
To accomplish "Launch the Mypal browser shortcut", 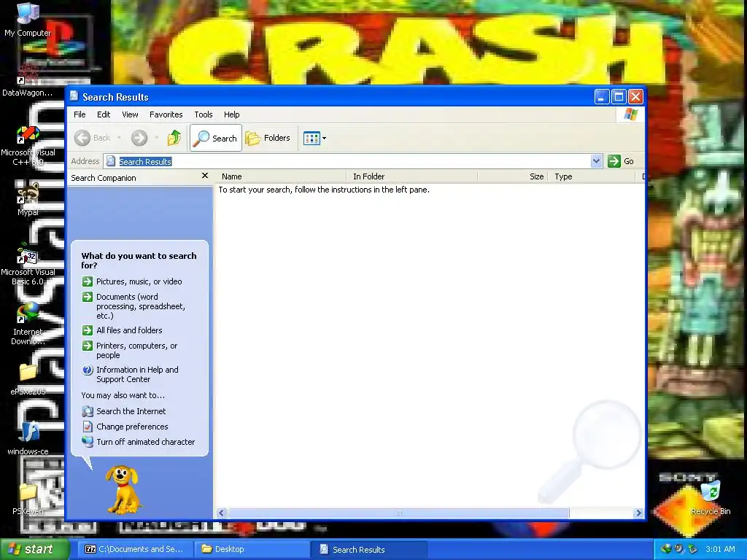I will click(28, 200).
